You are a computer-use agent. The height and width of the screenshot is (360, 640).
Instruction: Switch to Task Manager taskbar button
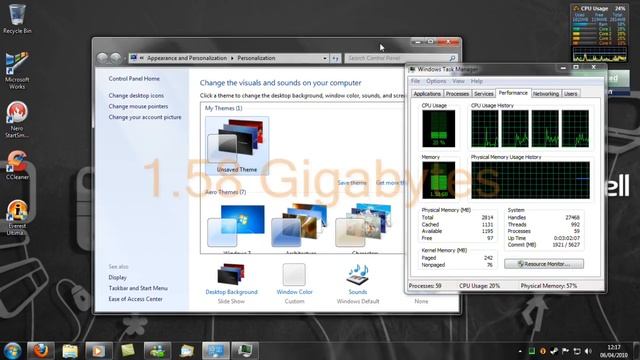[244, 351]
